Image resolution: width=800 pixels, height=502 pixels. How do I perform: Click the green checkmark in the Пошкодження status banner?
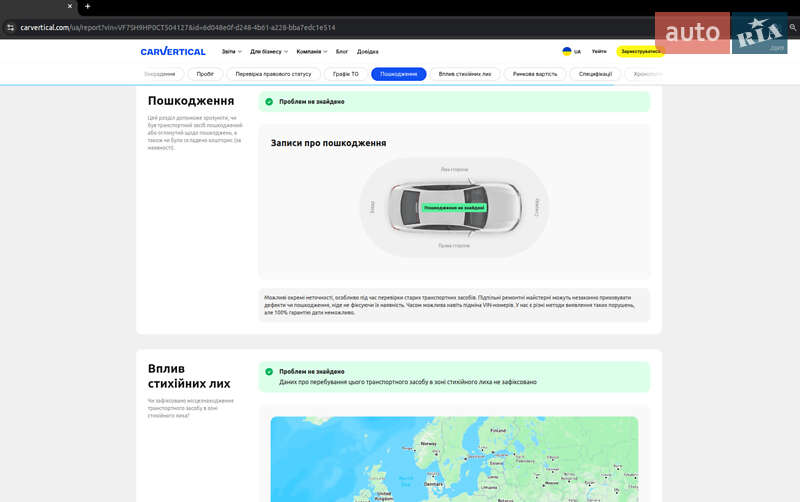[269, 102]
